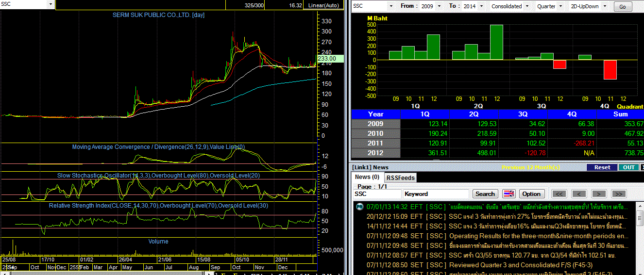Go to next news page with > button
The width and height of the screenshot is (644, 275).
pos(598,194)
